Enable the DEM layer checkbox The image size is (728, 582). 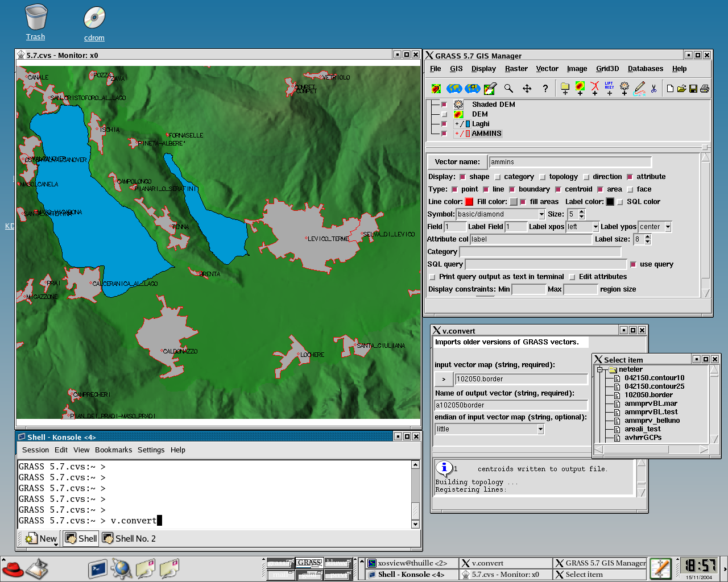[444, 114]
